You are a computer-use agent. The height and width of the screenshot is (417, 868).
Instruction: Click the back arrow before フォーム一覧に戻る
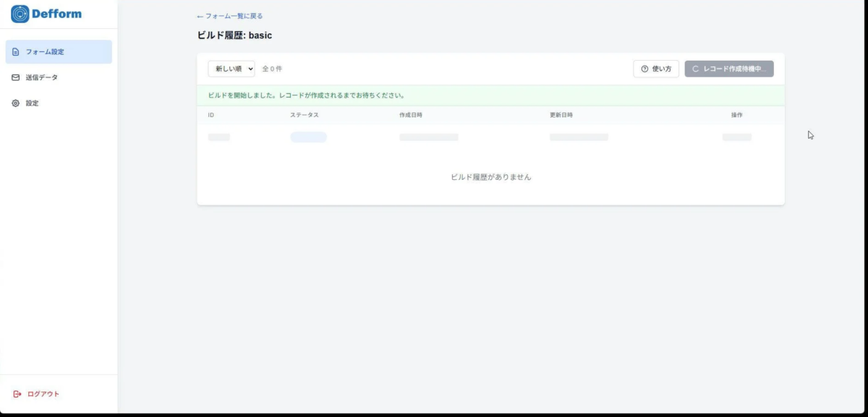pos(197,15)
